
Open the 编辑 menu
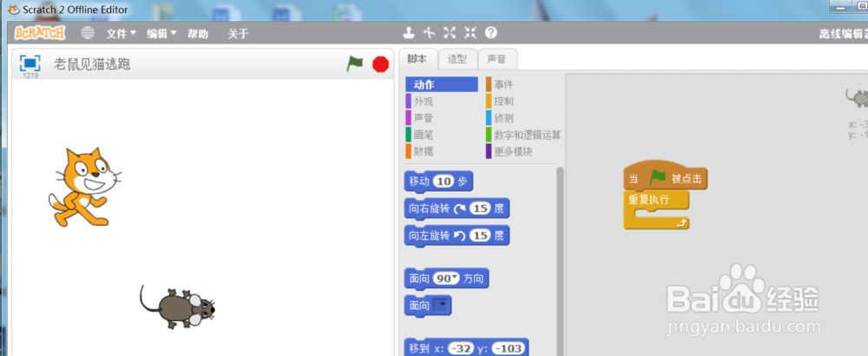(161, 34)
